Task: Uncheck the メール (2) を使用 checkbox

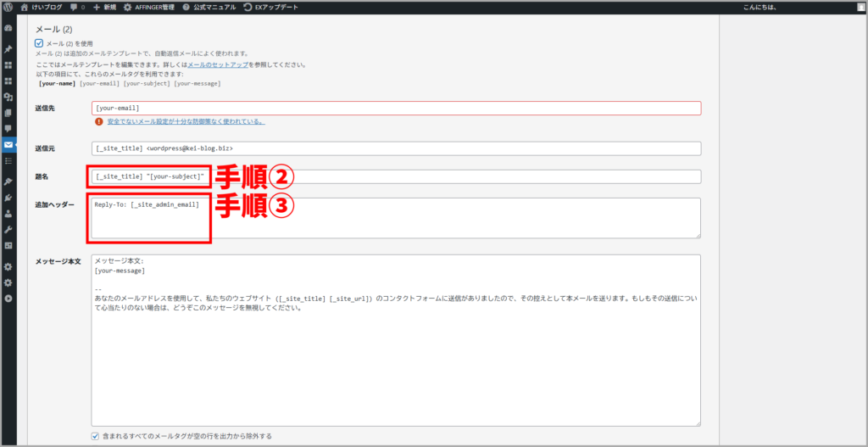Action: (x=39, y=43)
